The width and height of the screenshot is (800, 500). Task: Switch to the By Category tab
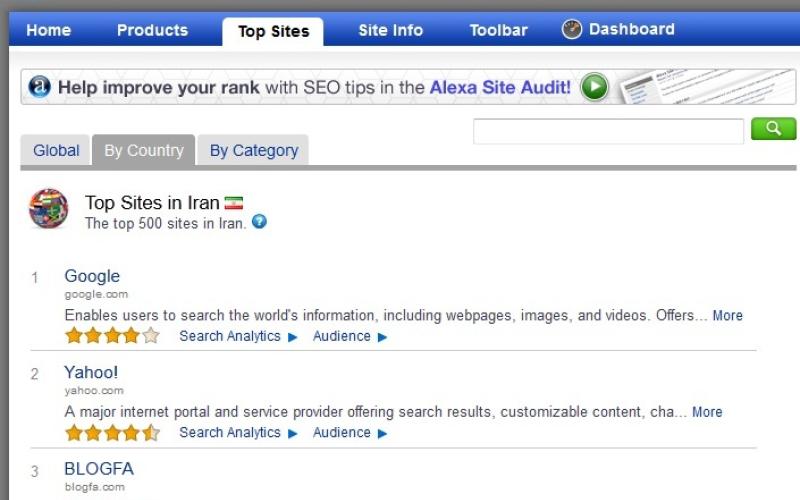pyautogui.click(x=253, y=150)
